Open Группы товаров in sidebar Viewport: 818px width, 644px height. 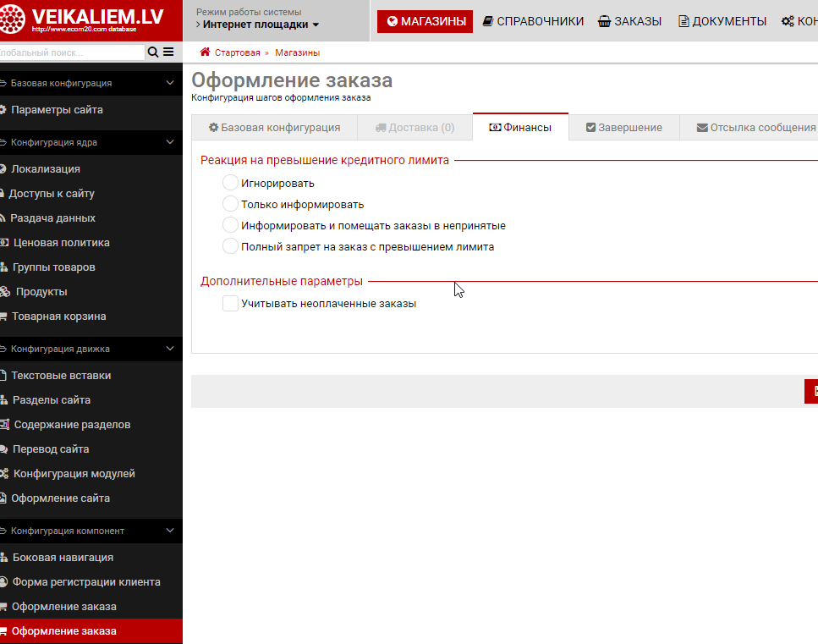click(x=53, y=267)
